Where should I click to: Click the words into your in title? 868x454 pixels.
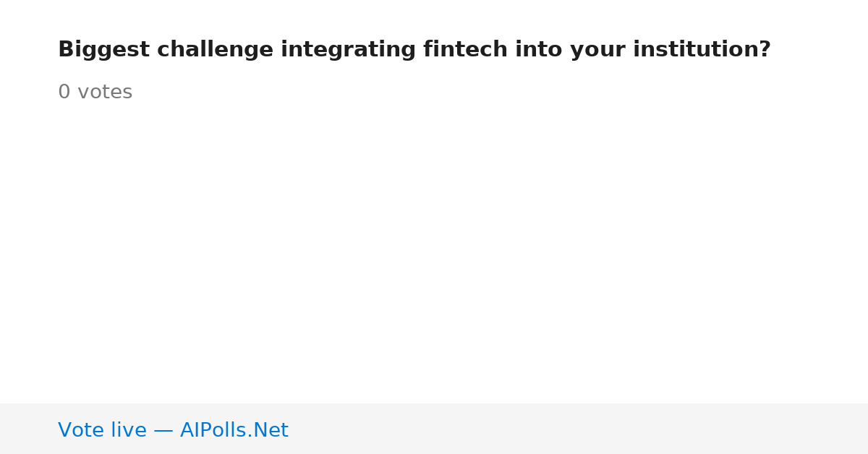[x=570, y=50]
